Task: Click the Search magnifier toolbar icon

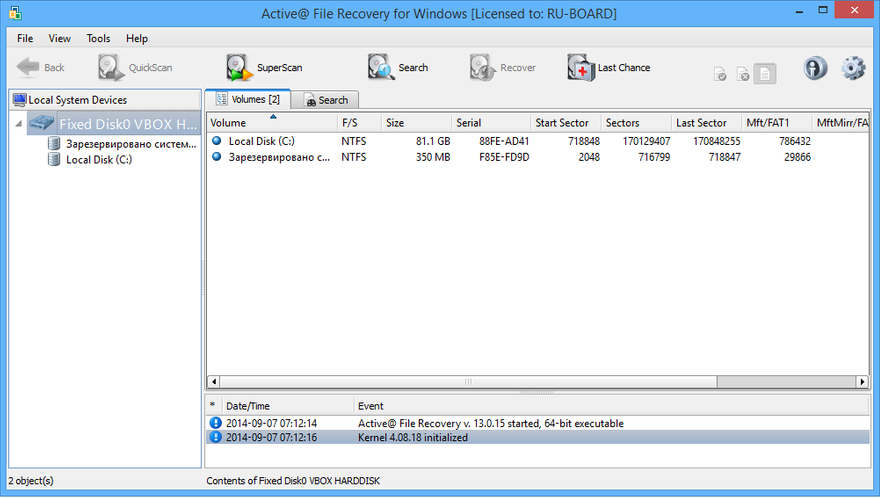Action: pyautogui.click(x=380, y=68)
